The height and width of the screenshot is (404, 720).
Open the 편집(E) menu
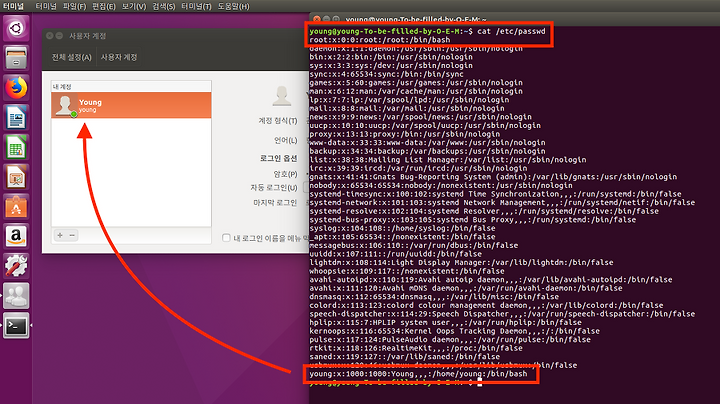click(x=104, y=6)
